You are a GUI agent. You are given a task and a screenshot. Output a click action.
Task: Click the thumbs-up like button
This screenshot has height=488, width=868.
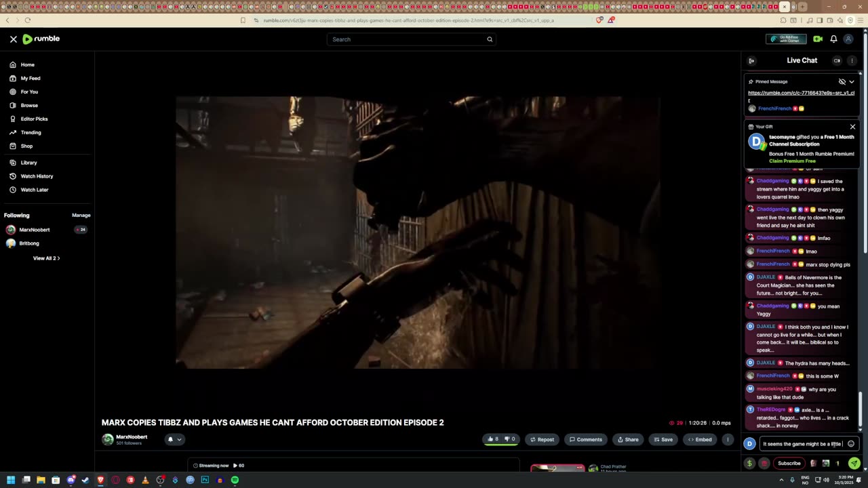coord(493,439)
